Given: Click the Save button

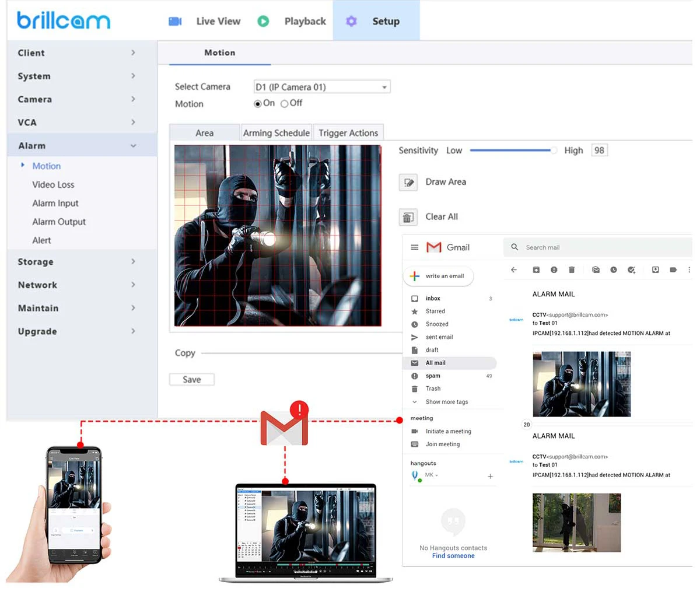Looking at the screenshot, I should pos(192,380).
